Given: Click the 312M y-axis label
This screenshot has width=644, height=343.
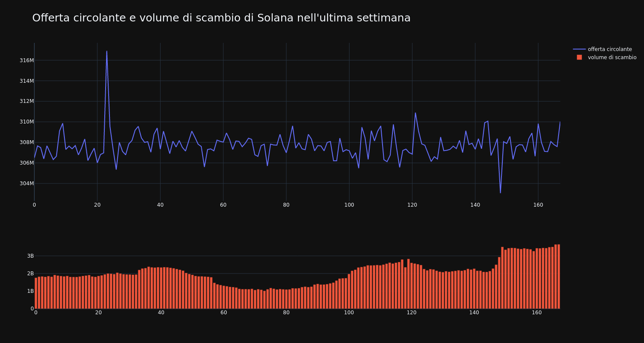Looking at the screenshot, I should pos(27,101).
